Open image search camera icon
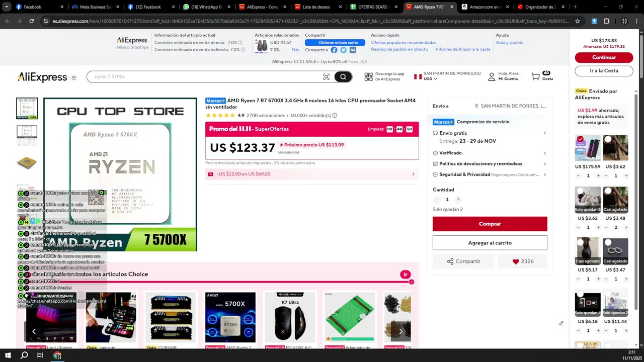The width and height of the screenshot is (644, 362). 326,77
